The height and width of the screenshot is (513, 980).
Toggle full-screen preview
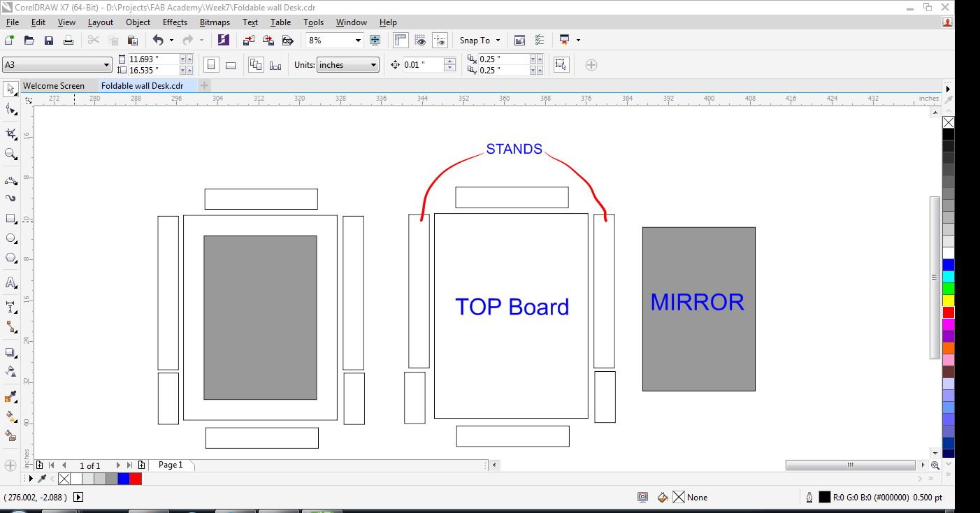375,41
